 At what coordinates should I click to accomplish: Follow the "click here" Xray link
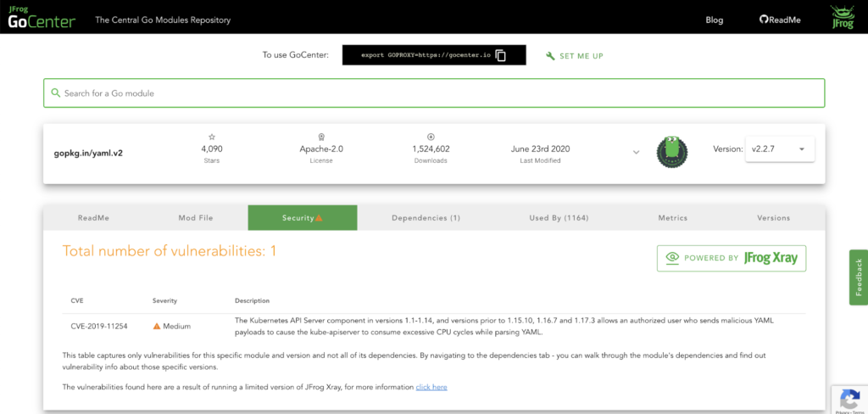[431, 387]
